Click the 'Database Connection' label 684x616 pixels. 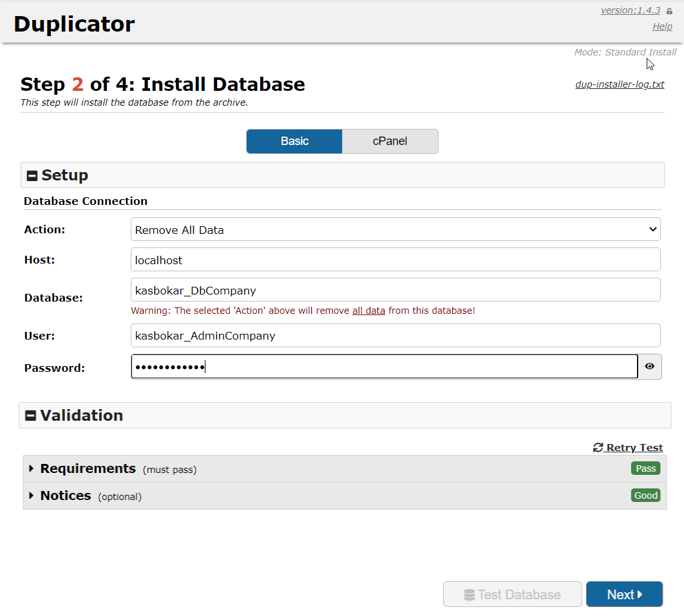coord(86,201)
